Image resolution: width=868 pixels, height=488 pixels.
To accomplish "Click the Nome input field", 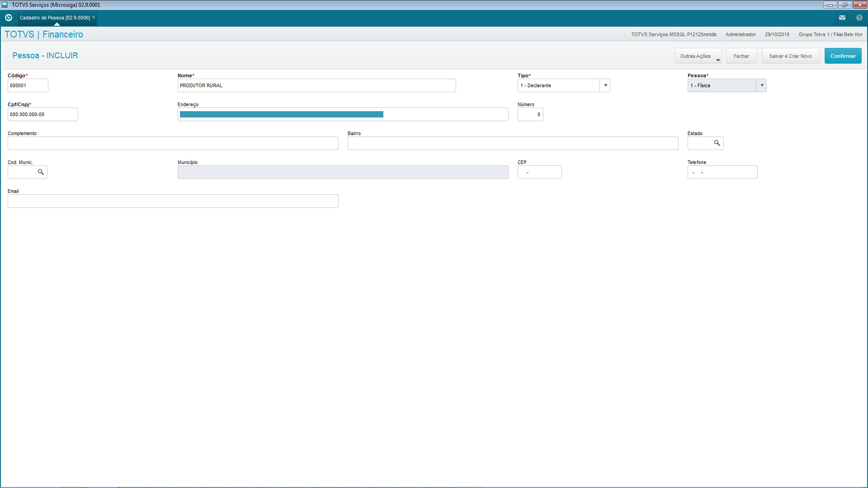I will tap(316, 85).
